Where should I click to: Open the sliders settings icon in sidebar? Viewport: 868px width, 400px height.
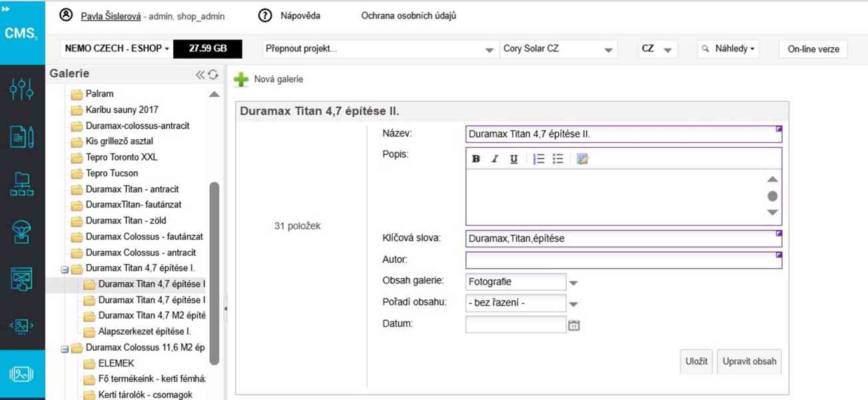click(22, 89)
